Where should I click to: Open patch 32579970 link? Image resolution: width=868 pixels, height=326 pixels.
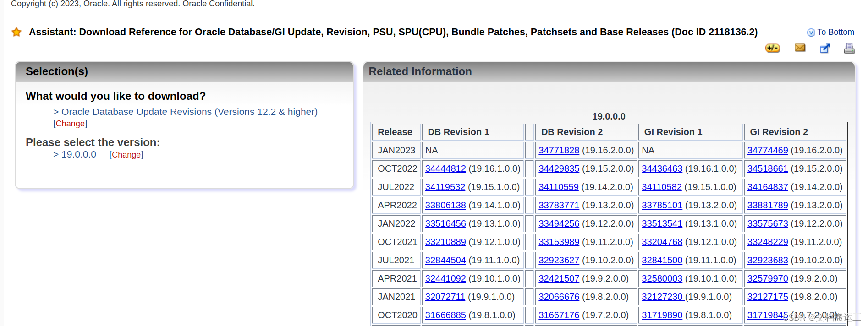(768, 278)
